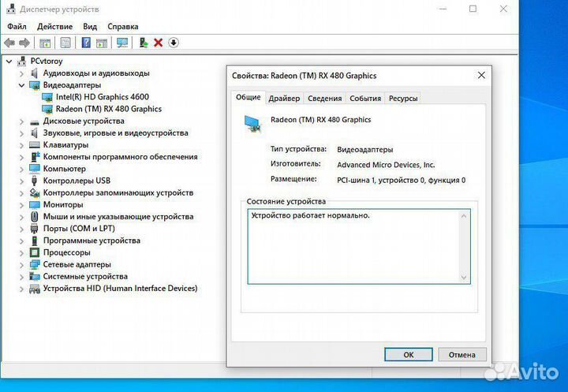The height and width of the screenshot is (392, 568).
Task: Click the Intel(R) HD Graphics 4600 adapter icon
Action: [47, 97]
